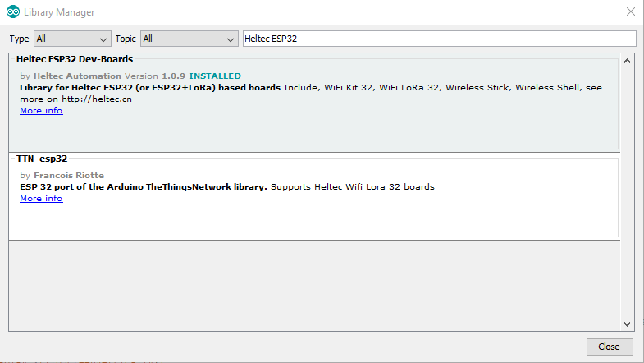Click the search field containing Heltec ESP32
This screenshot has width=644, height=363.
[439, 39]
